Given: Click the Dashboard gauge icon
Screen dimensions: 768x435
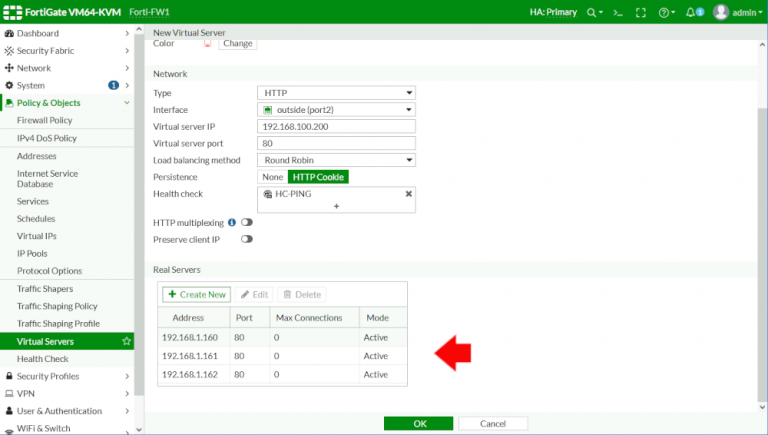Looking at the screenshot, I should click(x=9, y=33).
